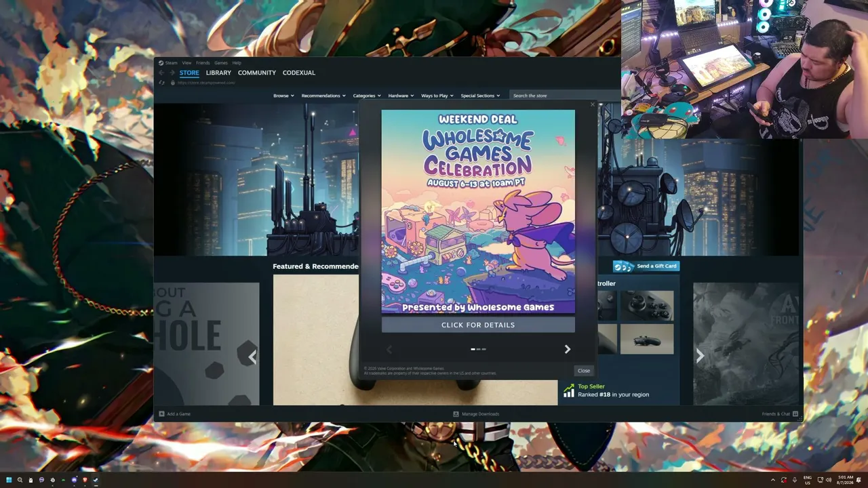Open Friends & Chat
This screenshot has width=868, height=488.
tap(780, 413)
